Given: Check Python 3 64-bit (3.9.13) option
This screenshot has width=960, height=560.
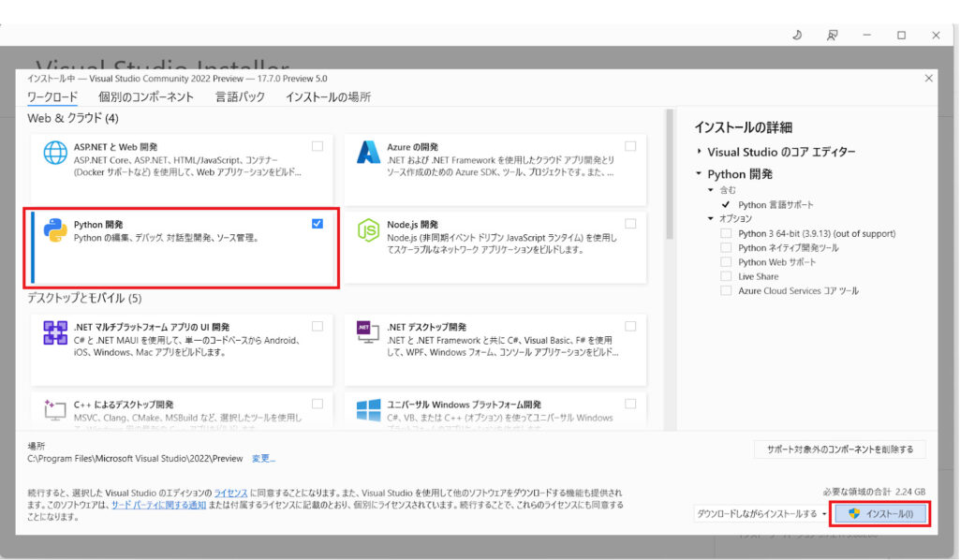Looking at the screenshot, I should pos(726,233).
